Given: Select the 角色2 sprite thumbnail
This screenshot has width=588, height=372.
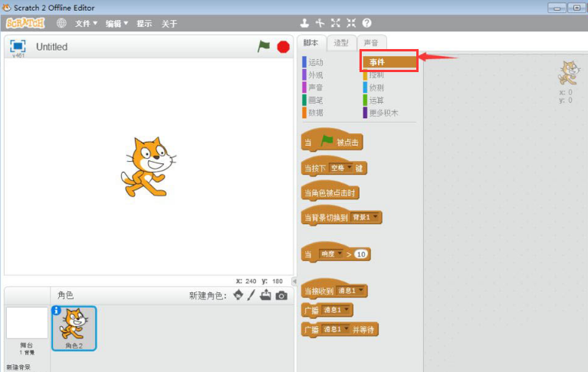Looking at the screenshot, I should point(74,328).
